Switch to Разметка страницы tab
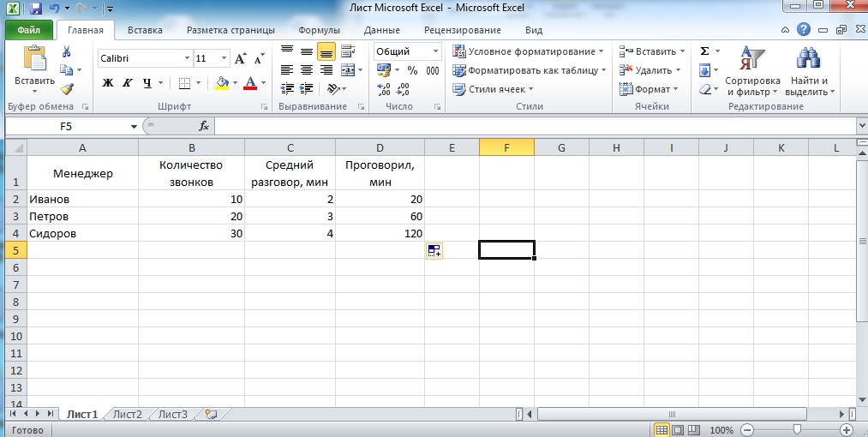Viewport: 868px width, 437px height. point(230,31)
